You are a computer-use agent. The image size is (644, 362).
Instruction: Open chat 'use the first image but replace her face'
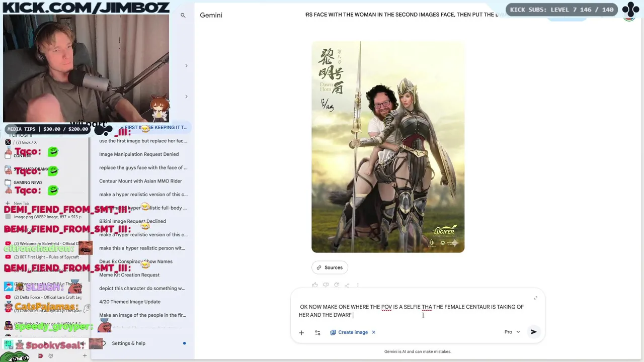pos(143,141)
